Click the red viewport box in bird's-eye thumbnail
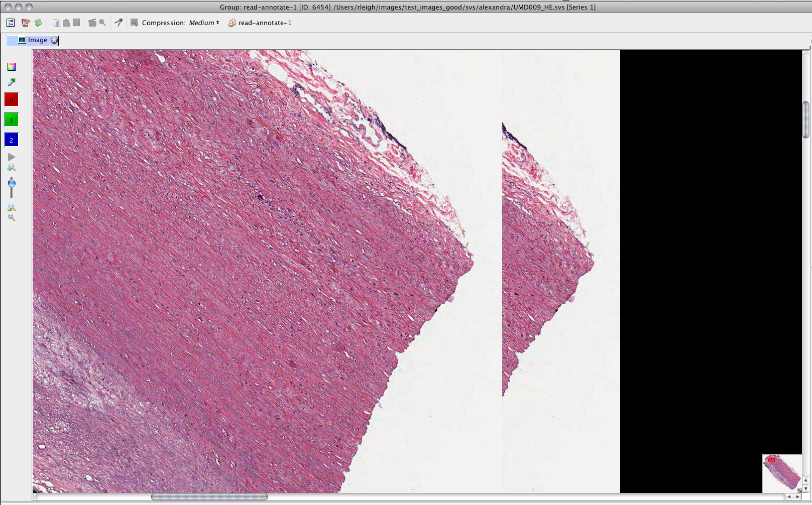The width and height of the screenshot is (812, 505). 772,460
